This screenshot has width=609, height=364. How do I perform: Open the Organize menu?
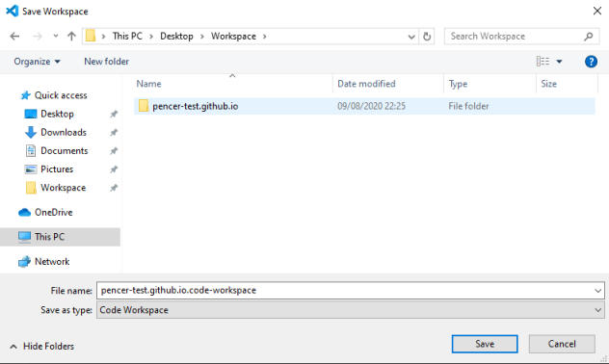(x=37, y=62)
